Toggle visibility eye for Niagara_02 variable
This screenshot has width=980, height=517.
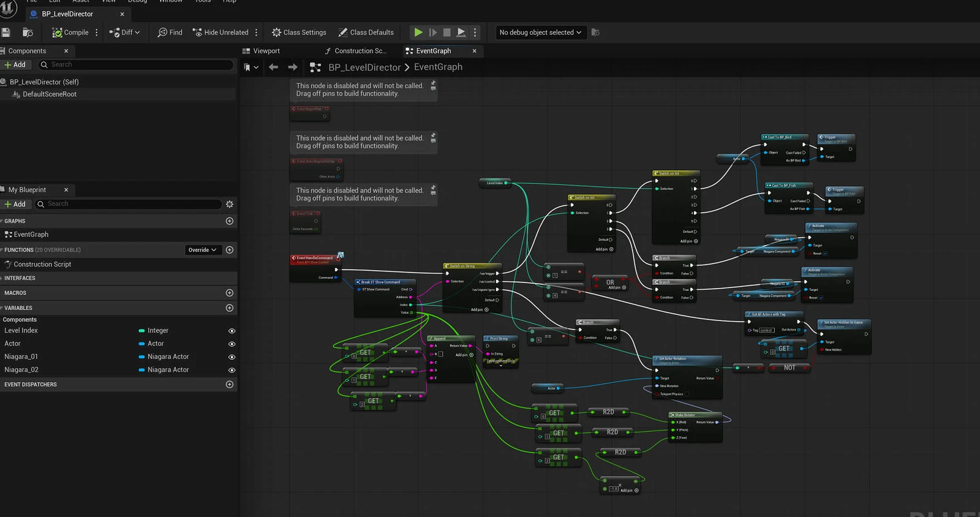click(232, 370)
